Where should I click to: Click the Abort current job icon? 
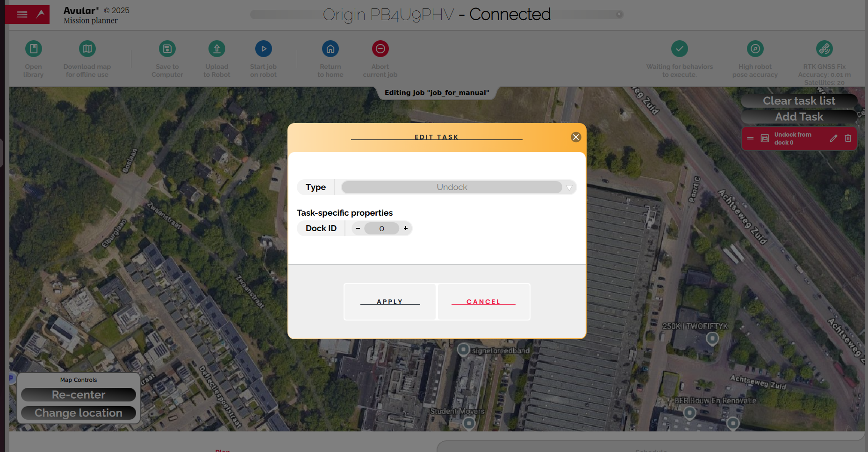pos(380,49)
